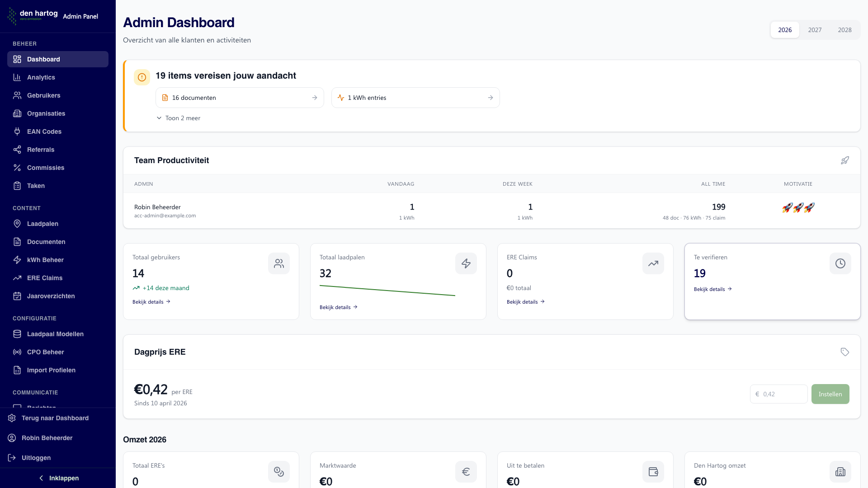Open Analytics bar chart icon
This screenshot has width=868, height=488.
(17, 77)
